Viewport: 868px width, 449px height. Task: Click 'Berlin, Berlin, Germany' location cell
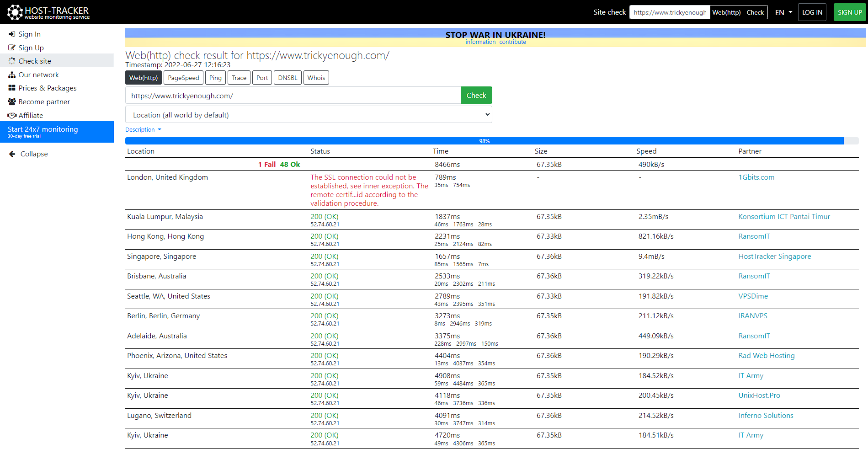pos(164,316)
